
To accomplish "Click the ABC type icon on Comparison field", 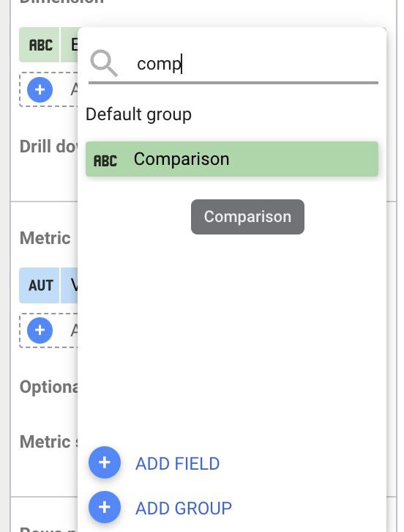I will coord(105,160).
